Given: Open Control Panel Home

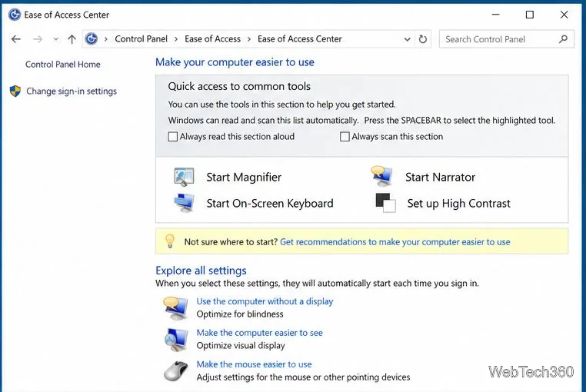Looking at the screenshot, I should pos(63,65).
